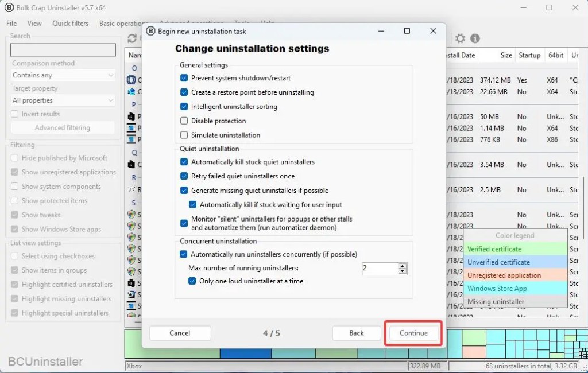Check Hide published by Microsoft
This screenshot has height=373, width=588.
pyautogui.click(x=14, y=158)
